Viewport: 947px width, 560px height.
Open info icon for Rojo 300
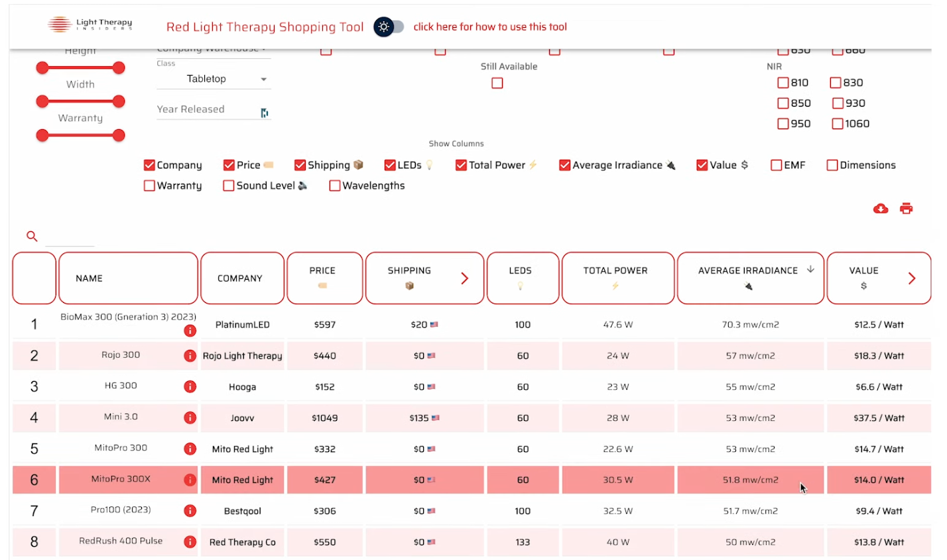tap(190, 356)
